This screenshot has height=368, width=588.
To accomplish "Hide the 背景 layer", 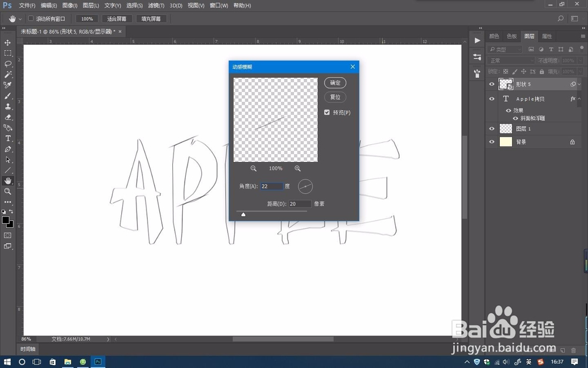I will click(x=492, y=142).
